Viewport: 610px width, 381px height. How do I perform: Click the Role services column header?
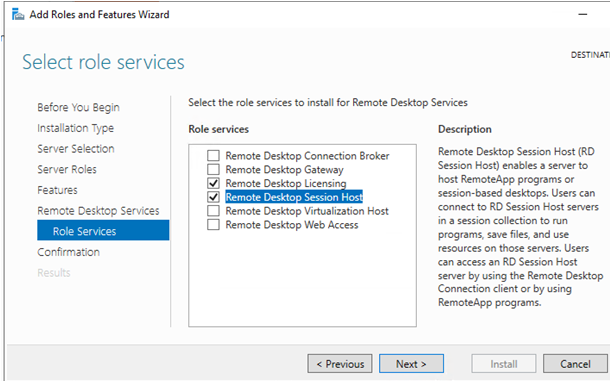(x=219, y=129)
